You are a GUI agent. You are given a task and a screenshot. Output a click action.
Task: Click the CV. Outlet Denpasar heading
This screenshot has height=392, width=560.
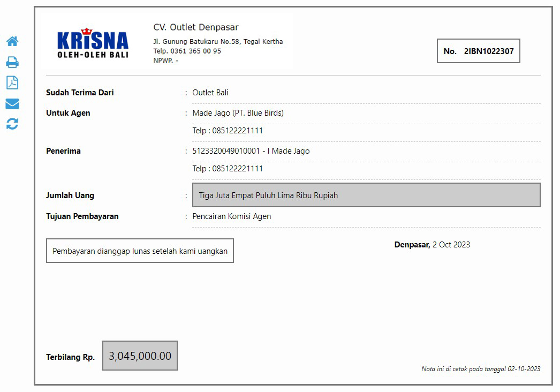tap(196, 27)
